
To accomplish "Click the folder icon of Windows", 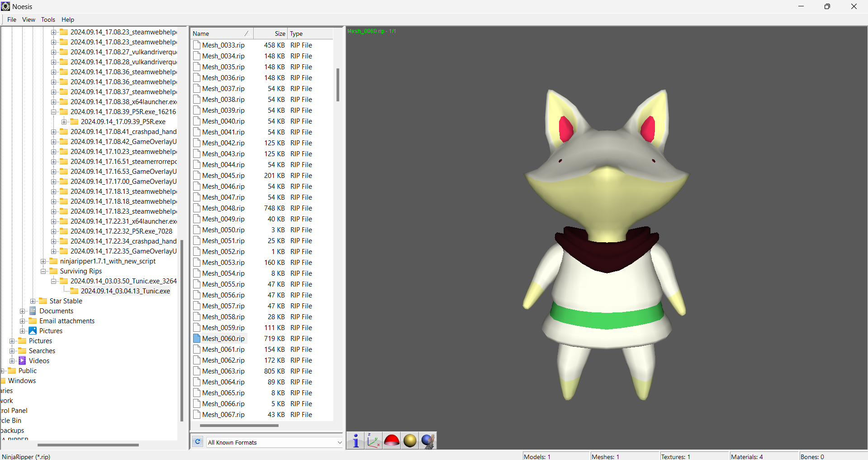I will [x=3, y=380].
